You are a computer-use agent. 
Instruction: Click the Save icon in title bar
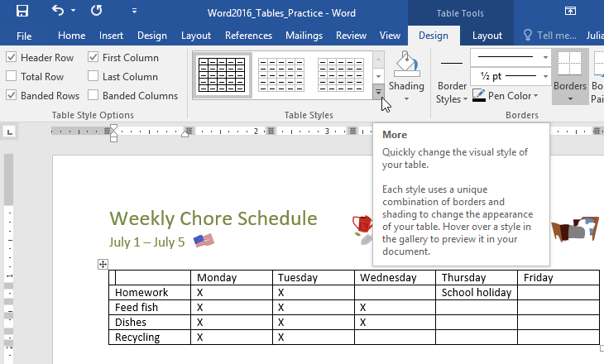[22, 11]
